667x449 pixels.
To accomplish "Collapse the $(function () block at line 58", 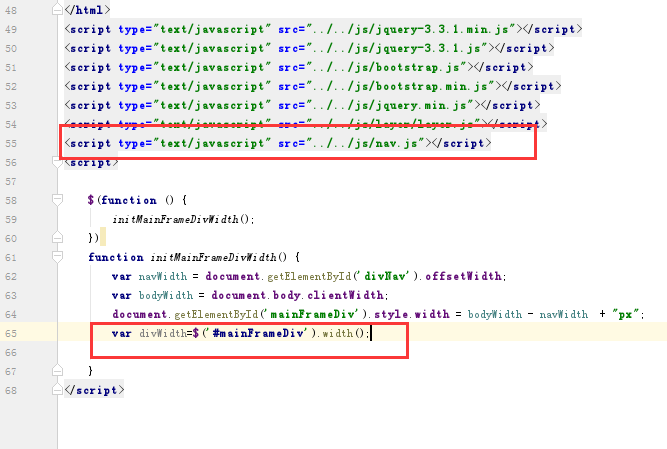I will pyautogui.click(x=57, y=199).
